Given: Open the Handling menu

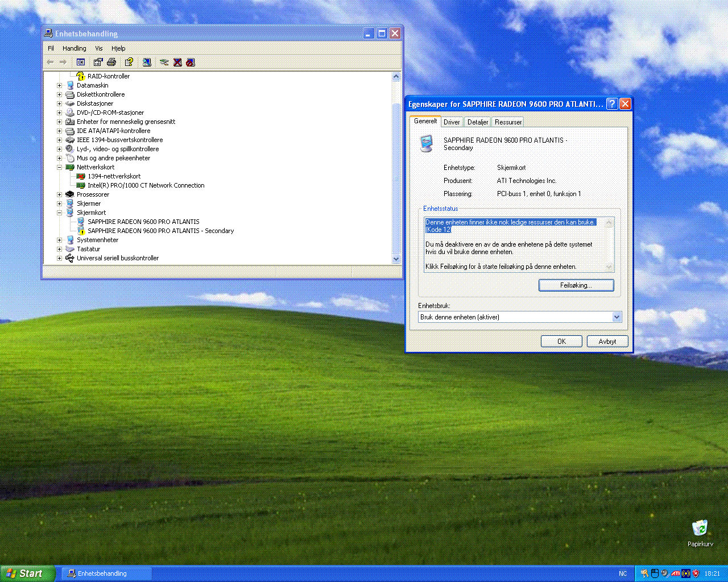Looking at the screenshot, I should [x=75, y=48].
